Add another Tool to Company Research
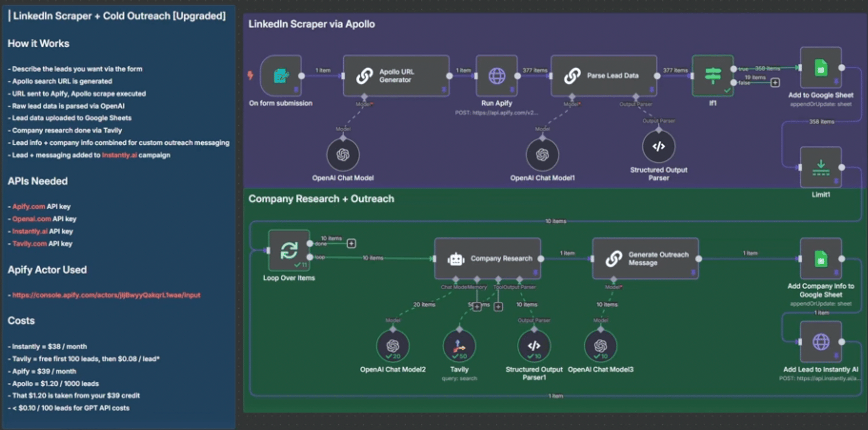Screen dimensions: 868x430 498,307
